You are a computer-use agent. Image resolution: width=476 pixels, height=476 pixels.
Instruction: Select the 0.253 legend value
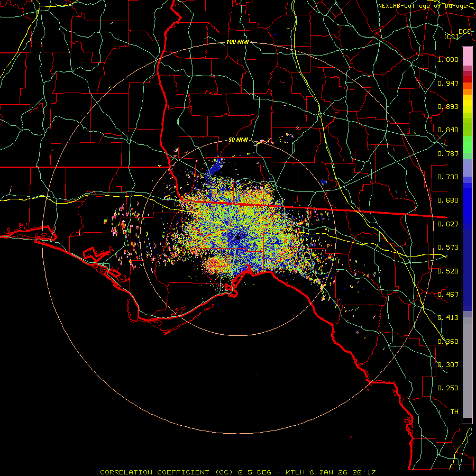[448, 388]
